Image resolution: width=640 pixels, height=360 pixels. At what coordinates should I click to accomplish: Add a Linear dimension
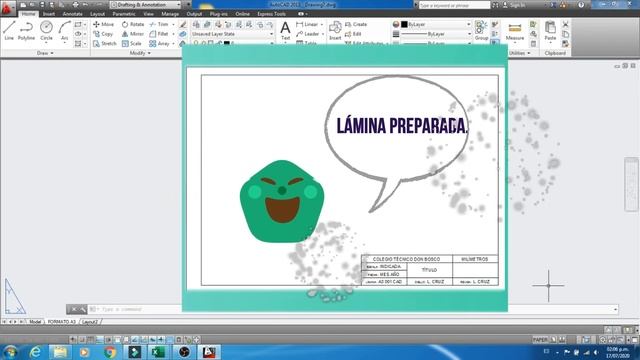[x=307, y=24]
